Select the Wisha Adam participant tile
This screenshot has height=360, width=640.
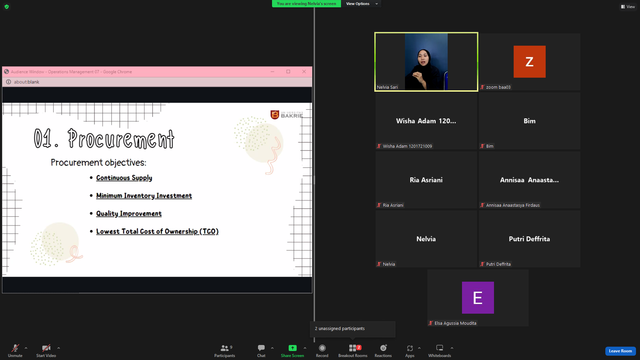pyautogui.click(x=426, y=121)
